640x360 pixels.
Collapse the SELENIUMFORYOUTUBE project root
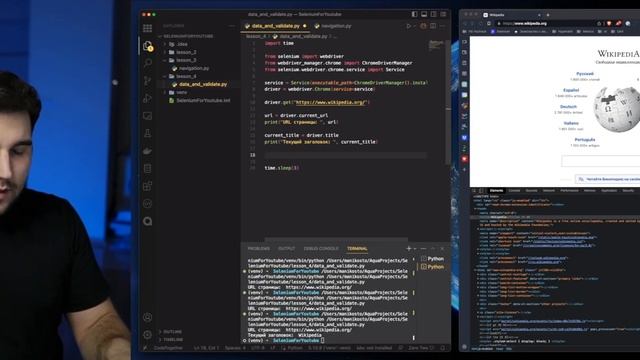[x=188, y=36]
